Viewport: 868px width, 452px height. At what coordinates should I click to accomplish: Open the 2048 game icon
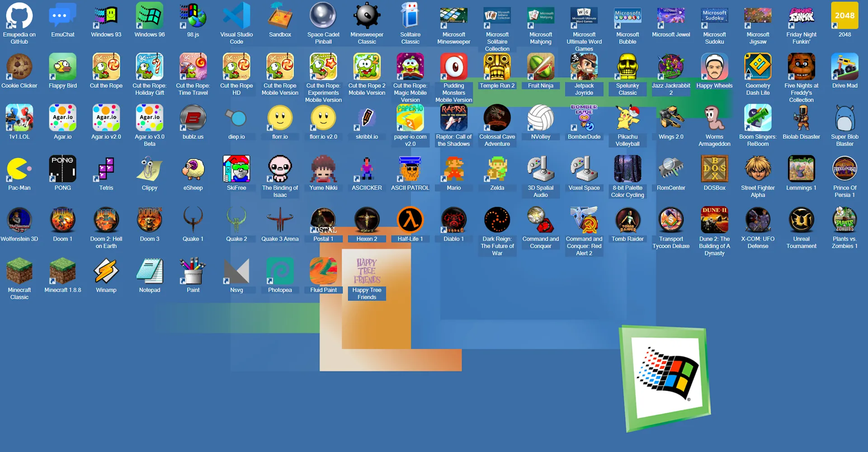click(x=844, y=16)
